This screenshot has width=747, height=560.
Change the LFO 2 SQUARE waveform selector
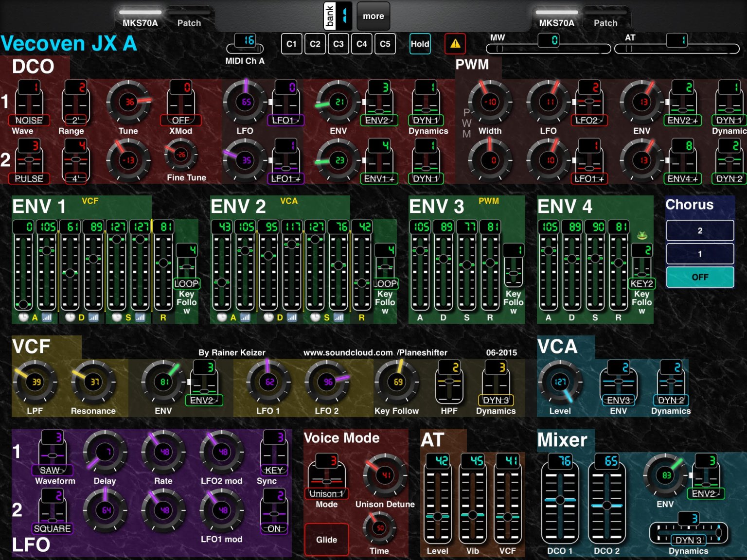(x=52, y=511)
